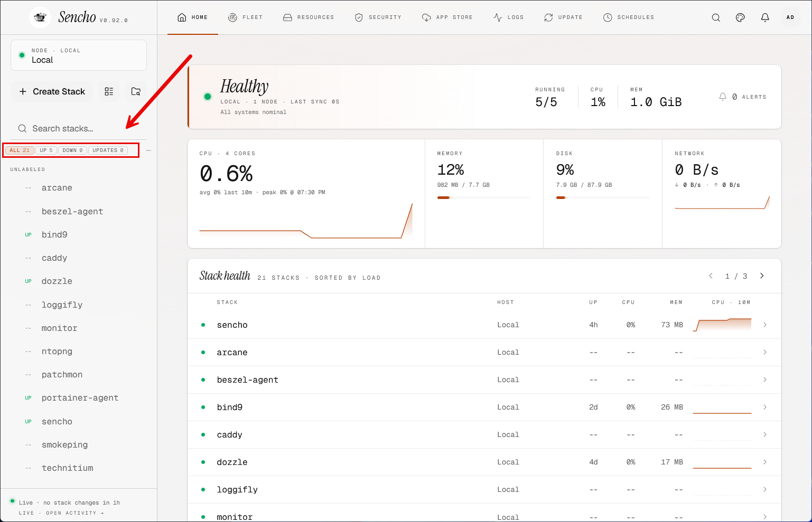The width and height of the screenshot is (812, 522).
Task: Go to next Stack health page
Action: pyautogui.click(x=762, y=276)
